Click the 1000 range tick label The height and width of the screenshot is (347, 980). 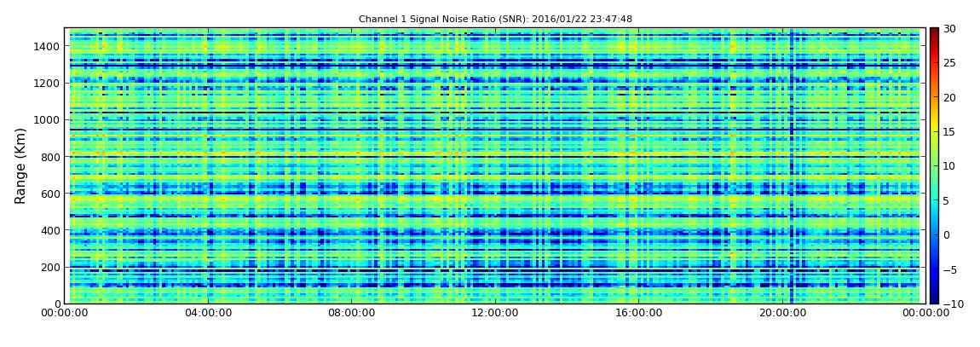[48, 120]
